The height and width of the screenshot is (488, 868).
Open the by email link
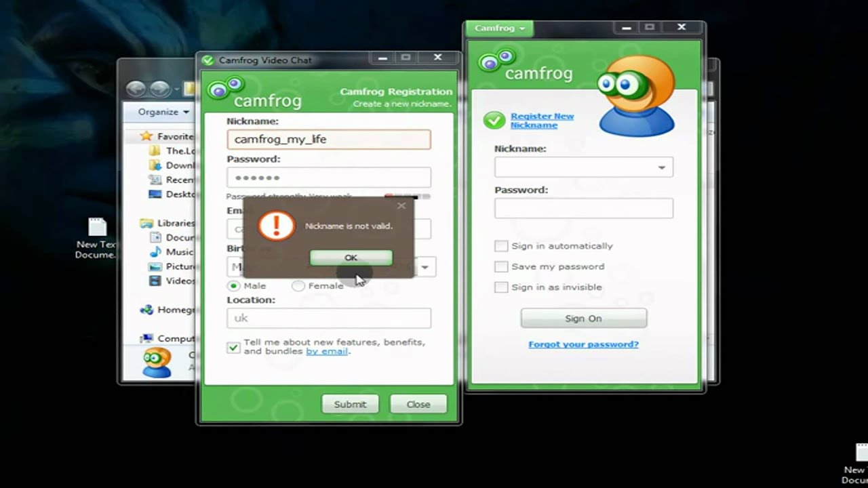[x=327, y=351]
